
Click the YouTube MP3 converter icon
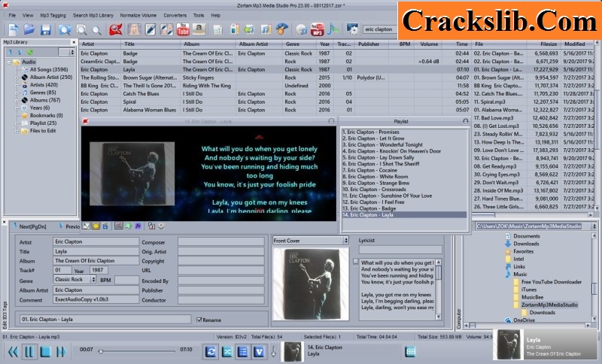coord(317,29)
